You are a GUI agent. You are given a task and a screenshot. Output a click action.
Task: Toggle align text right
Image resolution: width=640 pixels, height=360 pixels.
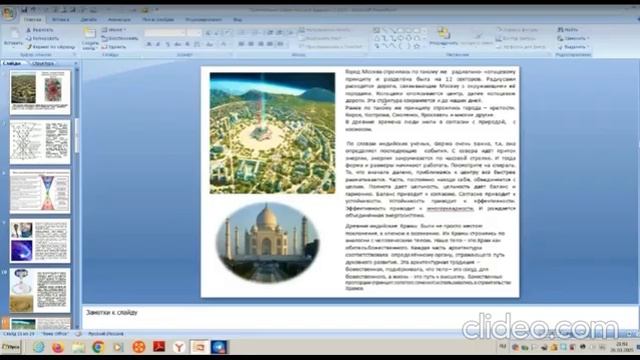(260, 44)
